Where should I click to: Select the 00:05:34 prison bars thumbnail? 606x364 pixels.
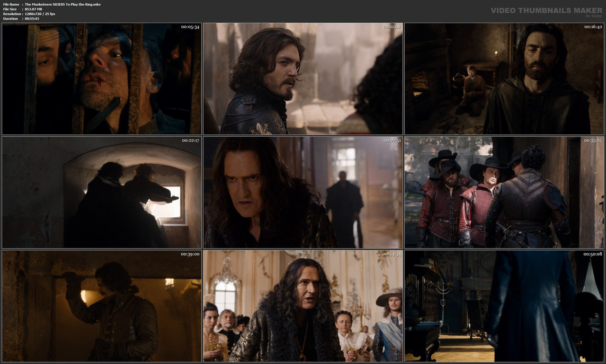(101, 78)
